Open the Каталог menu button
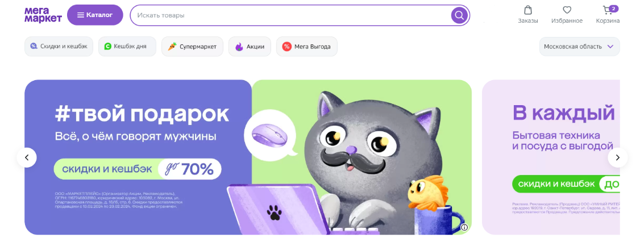The image size is (644, 250). click(x=95, y=15)
